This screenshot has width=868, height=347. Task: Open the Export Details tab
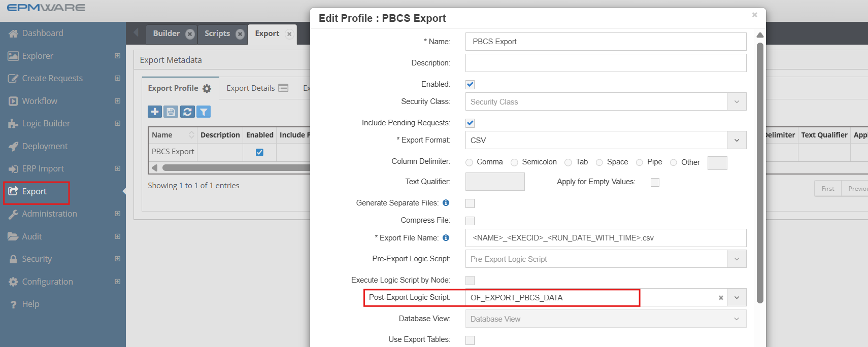(257, 88)
